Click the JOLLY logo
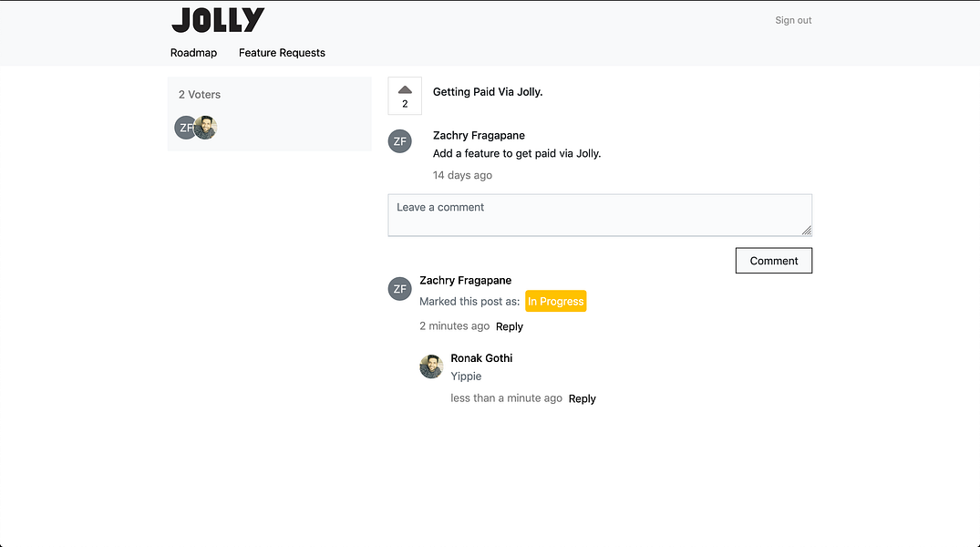980x547 pixels. point(218,20)
